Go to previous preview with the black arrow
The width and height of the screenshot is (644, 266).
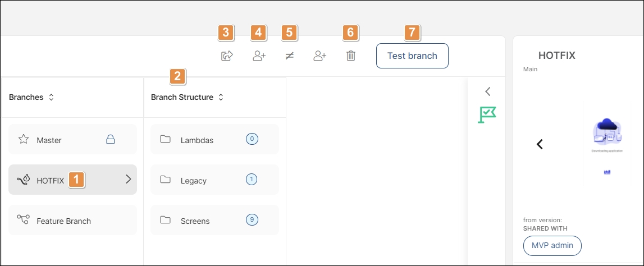540,144
